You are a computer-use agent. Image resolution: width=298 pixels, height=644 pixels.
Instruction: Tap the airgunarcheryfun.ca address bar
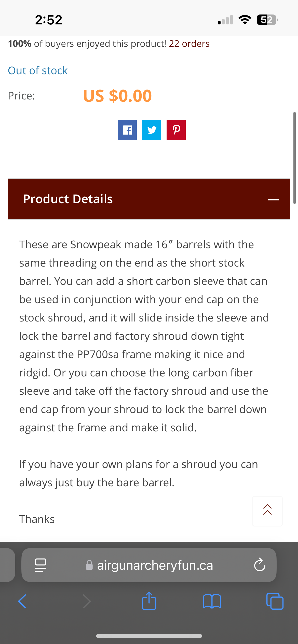click(x=149, y=565)
